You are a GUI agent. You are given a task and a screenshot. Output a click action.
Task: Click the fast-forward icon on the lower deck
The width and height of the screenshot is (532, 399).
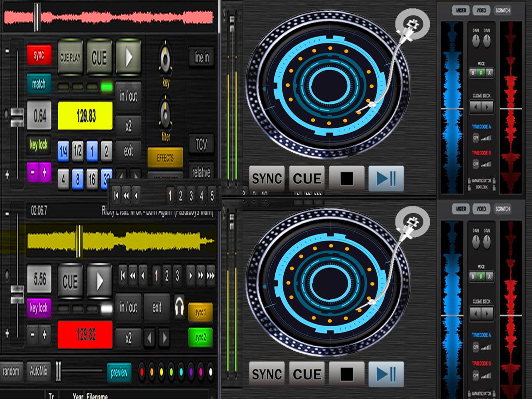[201, 276]
